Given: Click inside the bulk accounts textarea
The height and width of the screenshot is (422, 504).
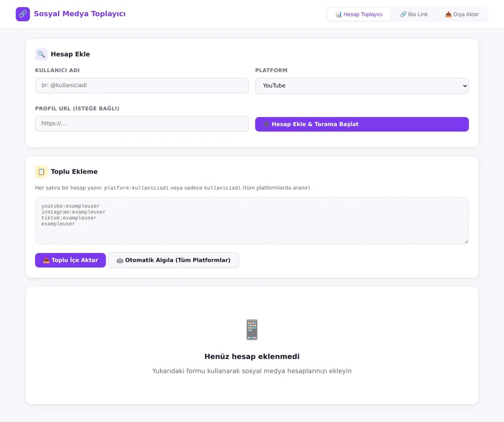Looking at the screenshot, I should 252,221.
